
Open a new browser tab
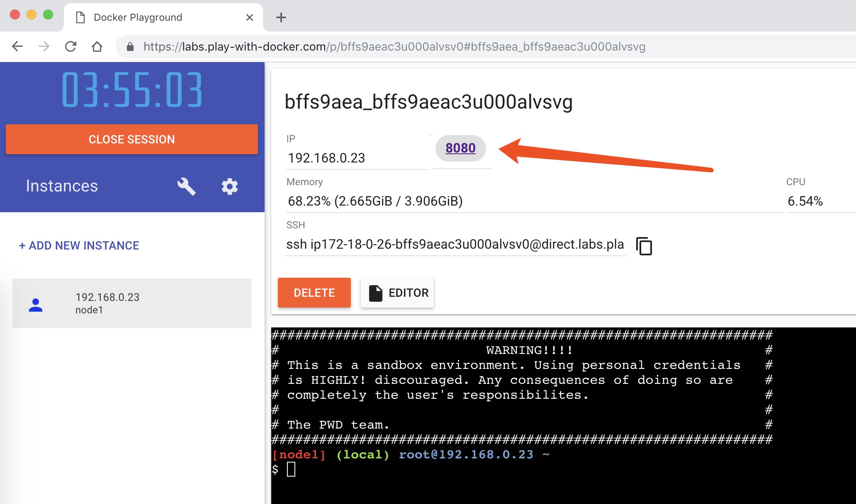pyautogui.click(x=281, y=17)
